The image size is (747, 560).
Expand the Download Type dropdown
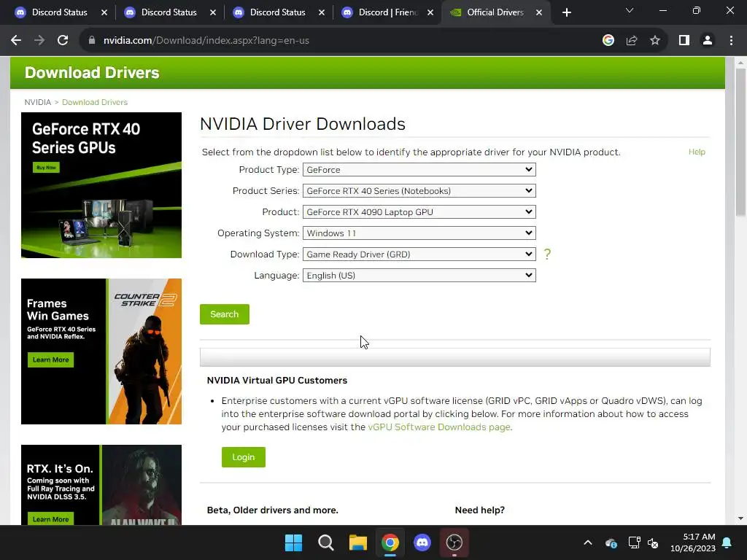[419, 254]
